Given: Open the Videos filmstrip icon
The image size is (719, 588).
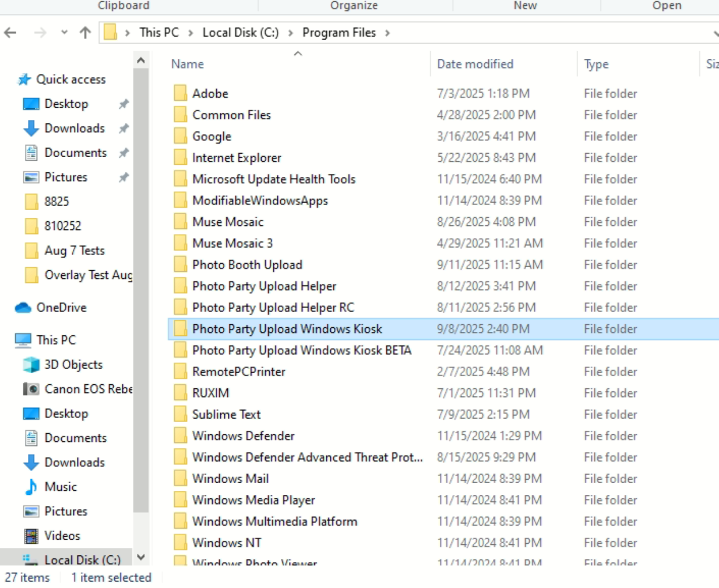Looking at the screenshot, I should click(x=31, y=536).
